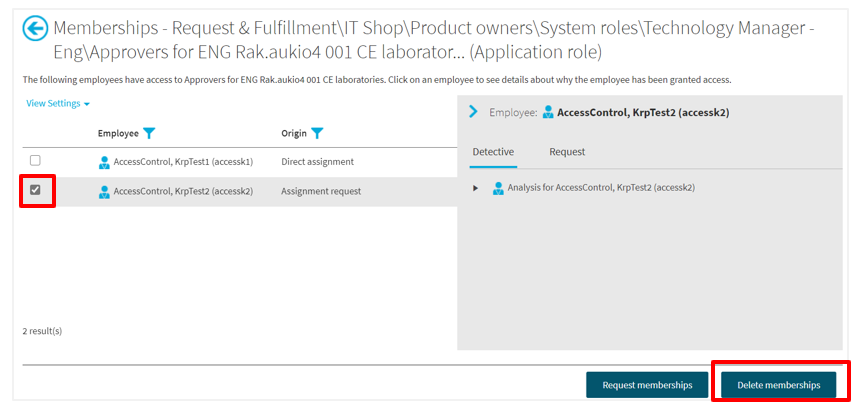Click the KrpTest1 employee user icon

(104, 162)
